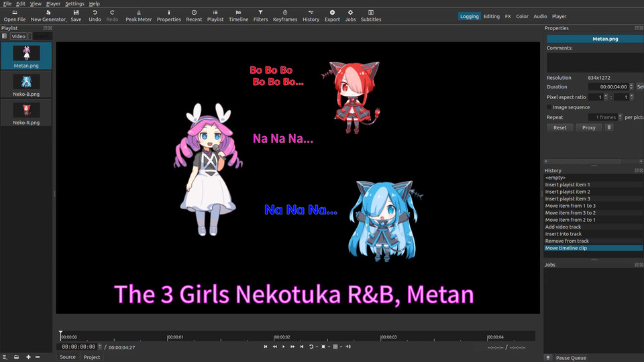The width and height of the screenshot is (644, 362).
Task: Click the rewind playback button
Action: pos(275,347)
